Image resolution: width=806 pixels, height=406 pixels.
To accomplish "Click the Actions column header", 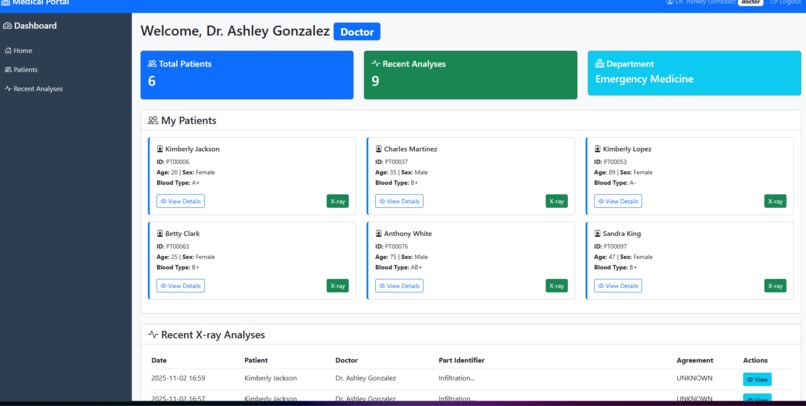I will point(755,360).
